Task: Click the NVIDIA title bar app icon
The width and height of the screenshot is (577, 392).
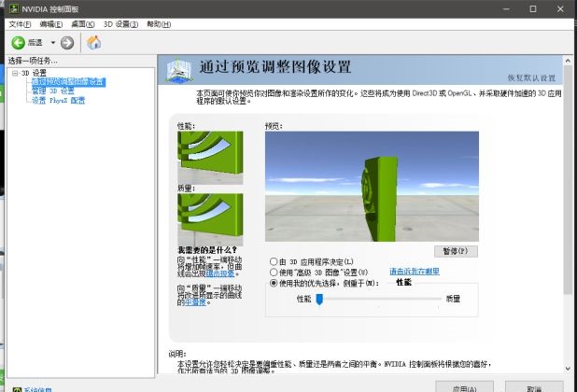Action: [x=14, y=8]
